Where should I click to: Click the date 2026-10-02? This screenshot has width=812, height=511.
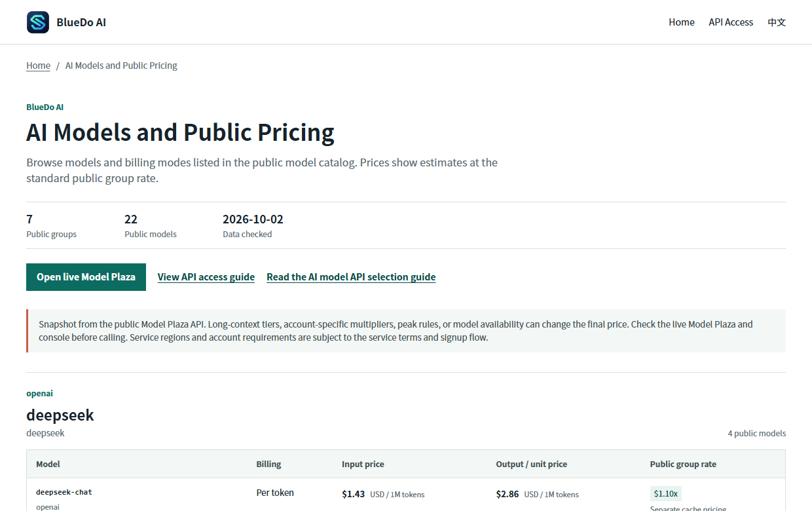point(253,219)
